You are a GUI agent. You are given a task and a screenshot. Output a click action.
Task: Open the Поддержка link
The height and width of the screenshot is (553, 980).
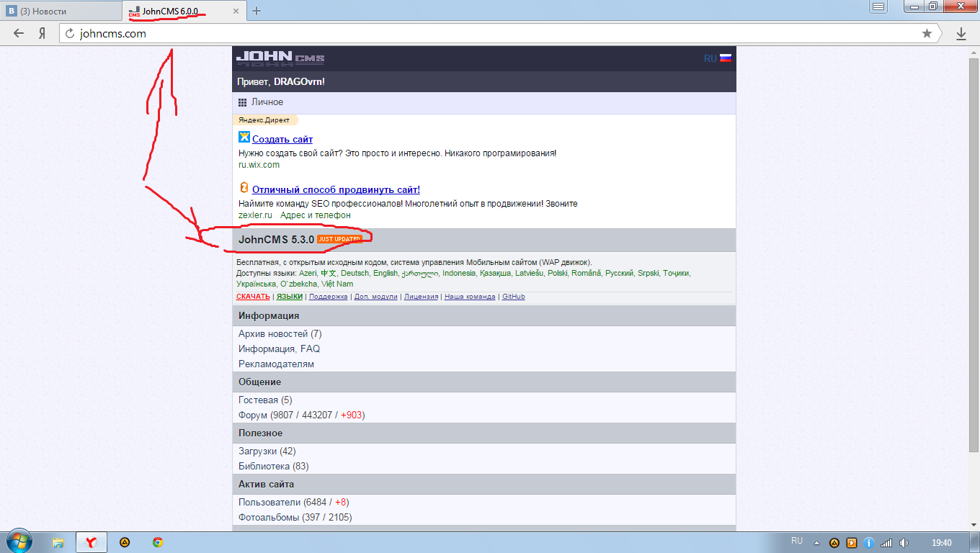tap(329, 297)
